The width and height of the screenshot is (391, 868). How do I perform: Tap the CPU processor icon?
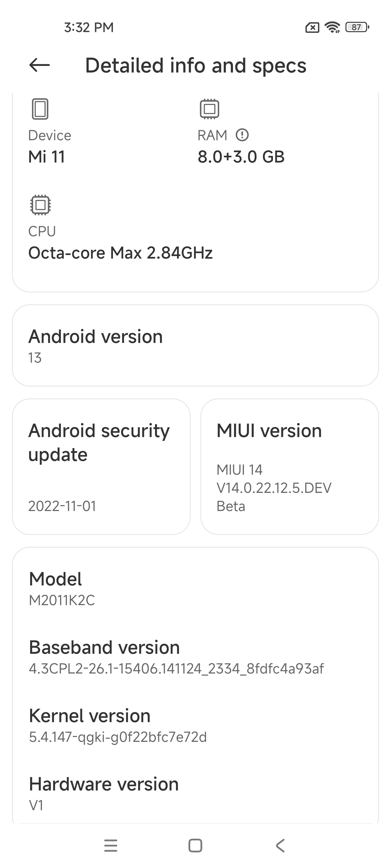[40, 205]
